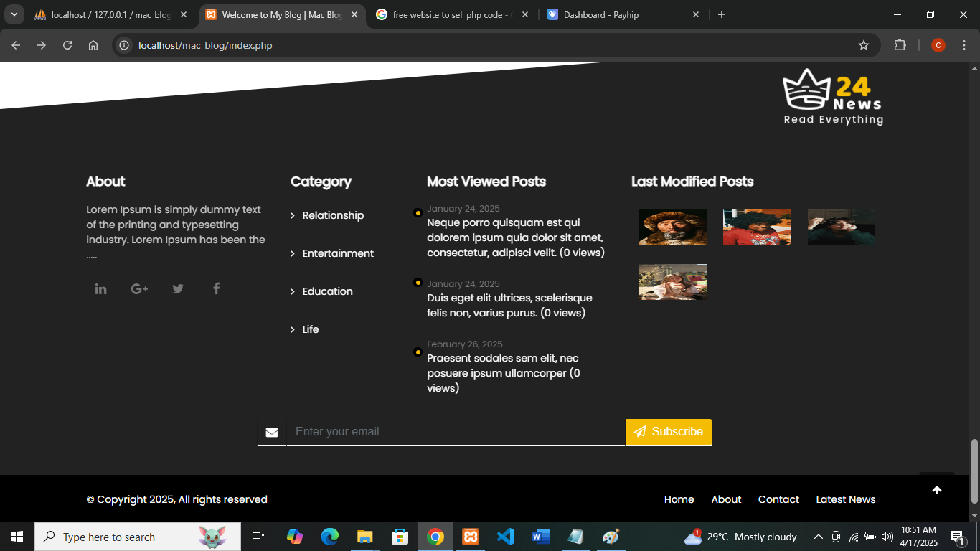Show hidden system tray icons
This screenshot has height=551, width=980.
(x=818, y=537)
